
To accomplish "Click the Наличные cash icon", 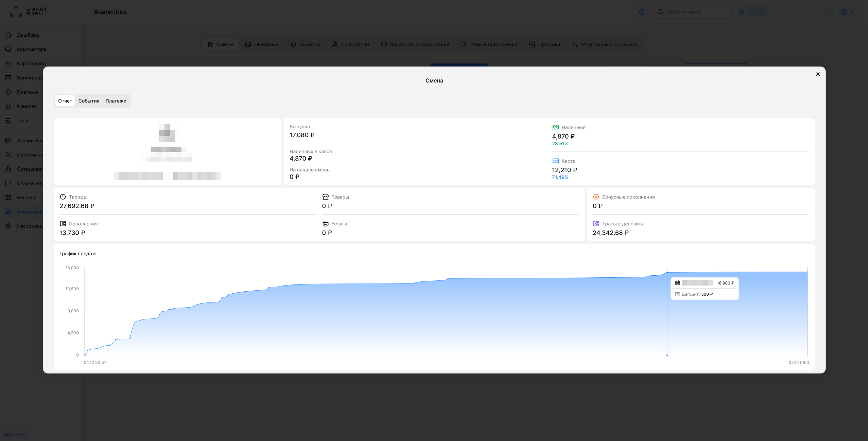I will click(555, 127).
